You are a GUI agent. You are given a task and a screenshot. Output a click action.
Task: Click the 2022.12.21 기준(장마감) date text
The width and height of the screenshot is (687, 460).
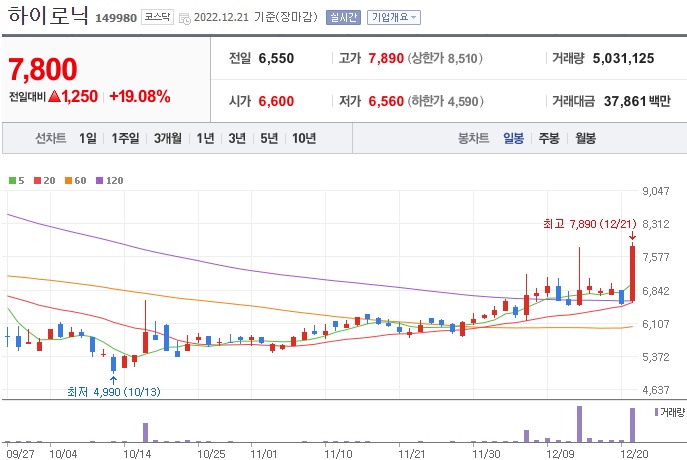coord(255,18)
